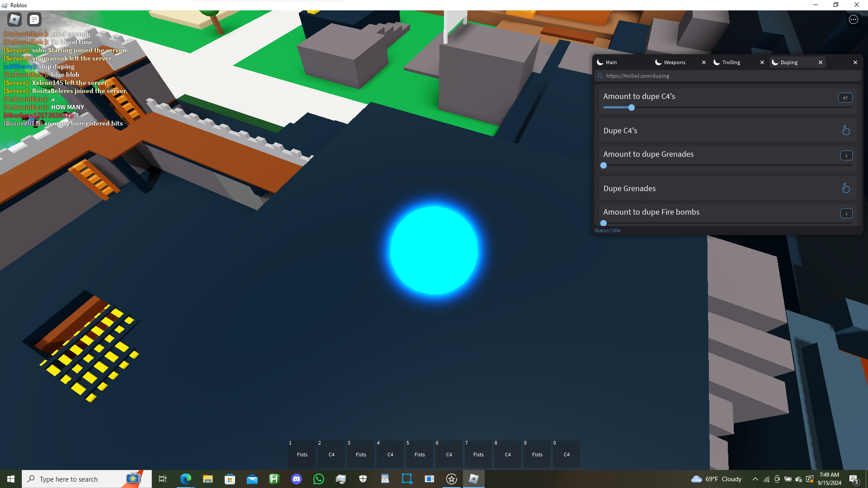Click chat message 'stop duping'
Image resolution: width=868 pixels, height=488 pixels.
[x=57, y=66]
